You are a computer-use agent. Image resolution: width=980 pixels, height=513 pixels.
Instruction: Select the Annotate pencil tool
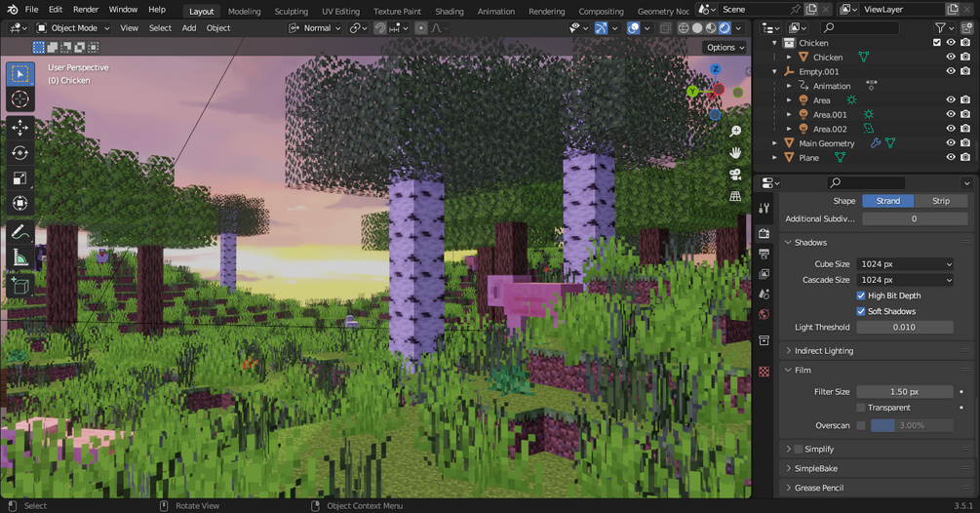tap(20, 232)
